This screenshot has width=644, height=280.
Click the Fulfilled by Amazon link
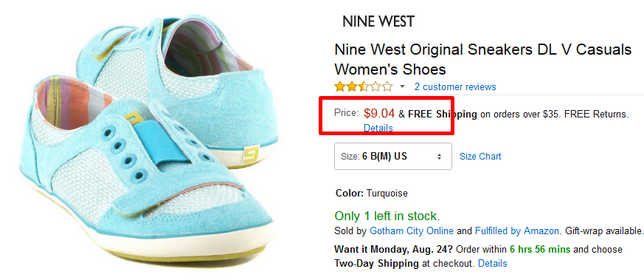click(x=516, y=231)
